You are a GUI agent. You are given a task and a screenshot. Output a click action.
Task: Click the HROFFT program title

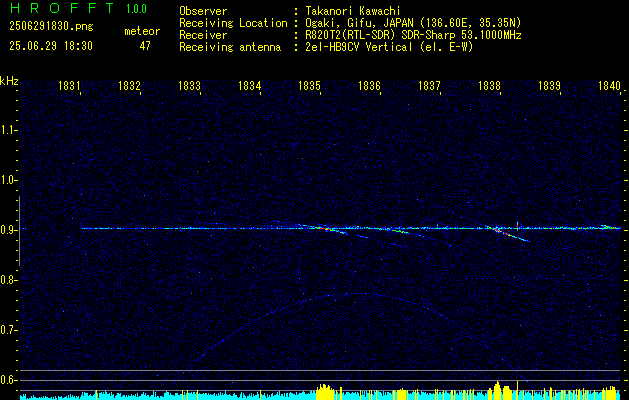coord(62,8)
